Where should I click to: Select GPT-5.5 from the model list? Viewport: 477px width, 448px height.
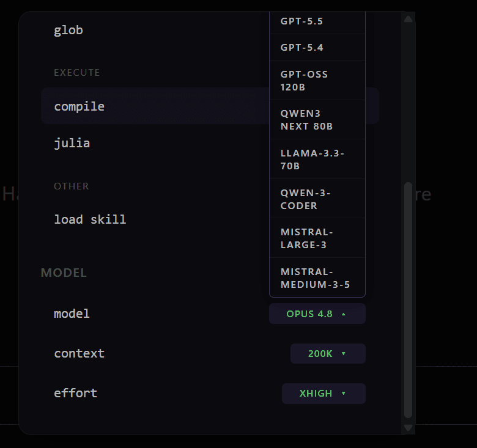(317, 22)
